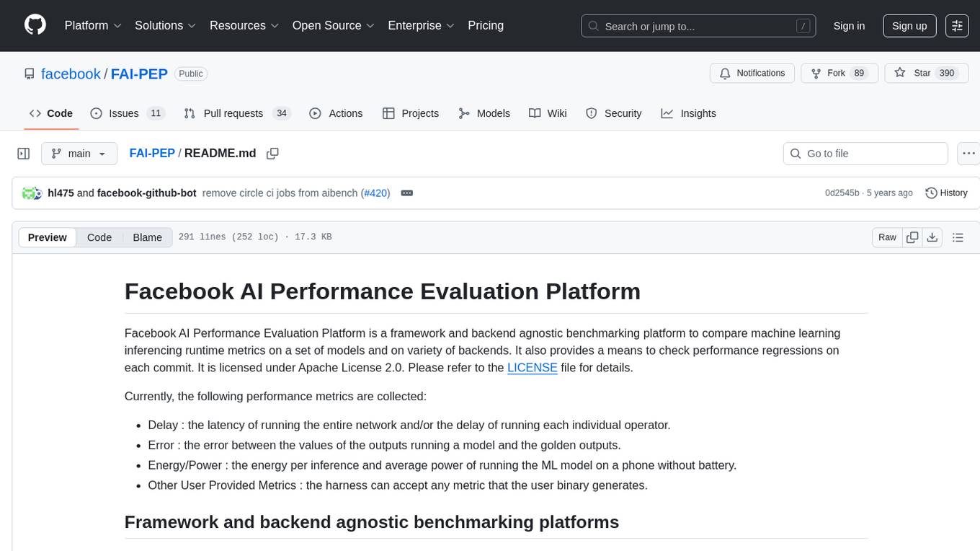Collapse the file tree side panel
The width and height of the screenshot is (980, 551).
coord(24,154)
